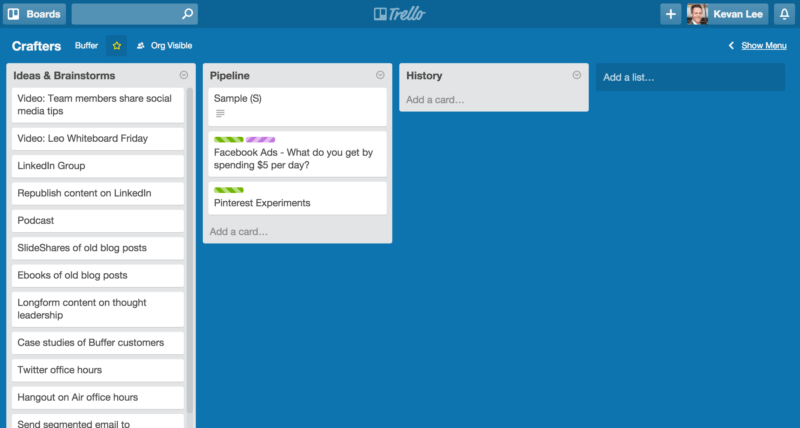Image resolution: width=800 pixels, height=428 pixels.
Task: Open Pipeline list options menu
Action: click(380, 75)
